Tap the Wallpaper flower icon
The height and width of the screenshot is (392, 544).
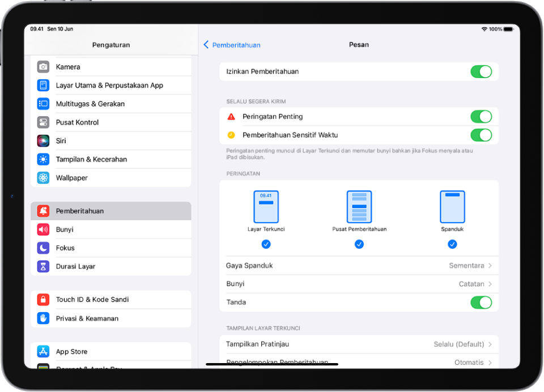tap(43, 178)
